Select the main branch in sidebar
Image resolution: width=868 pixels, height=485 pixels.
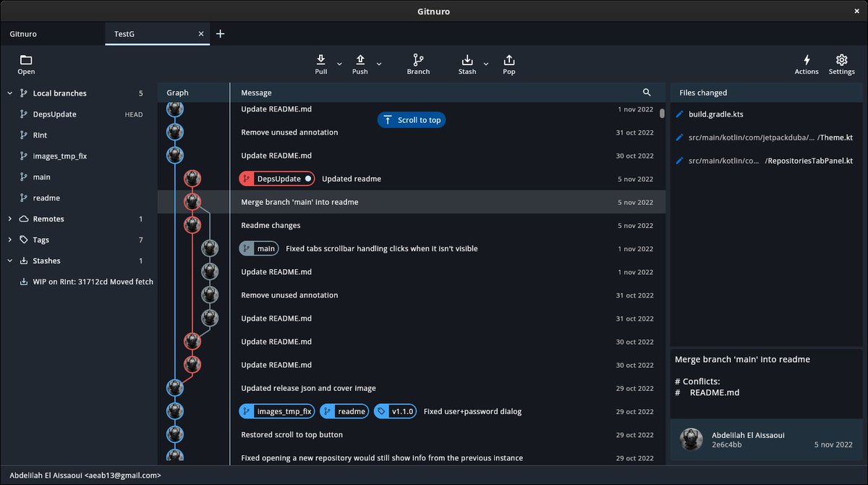(78, 177)
